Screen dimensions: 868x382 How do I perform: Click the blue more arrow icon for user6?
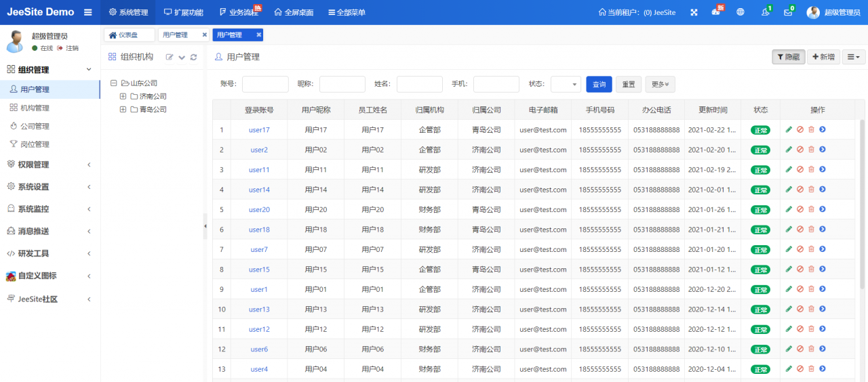pos(822,349)
